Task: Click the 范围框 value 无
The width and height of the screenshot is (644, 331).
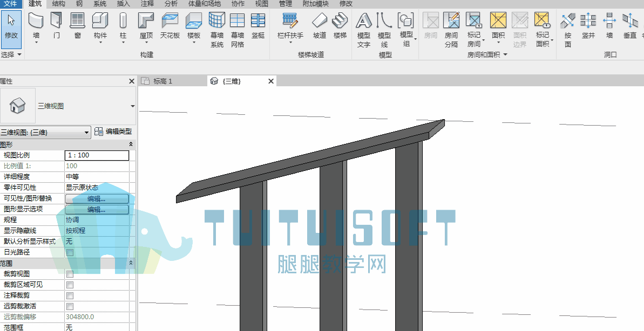Action: tap(97, 327)
